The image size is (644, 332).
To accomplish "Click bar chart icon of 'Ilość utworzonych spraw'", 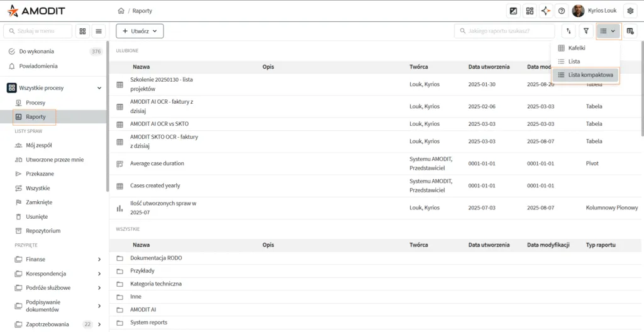I will coord(120,208).
